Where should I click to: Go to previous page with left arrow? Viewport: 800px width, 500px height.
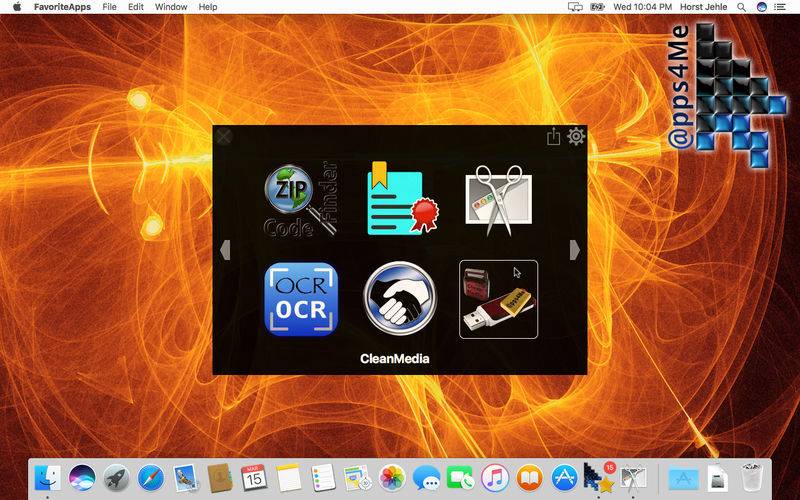[x=225, y=250]
